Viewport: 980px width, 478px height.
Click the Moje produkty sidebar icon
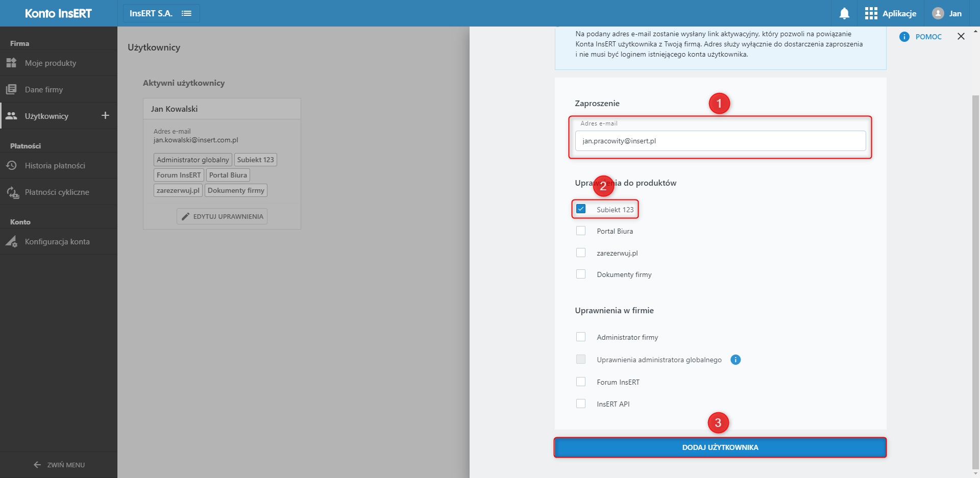(11, 63)
